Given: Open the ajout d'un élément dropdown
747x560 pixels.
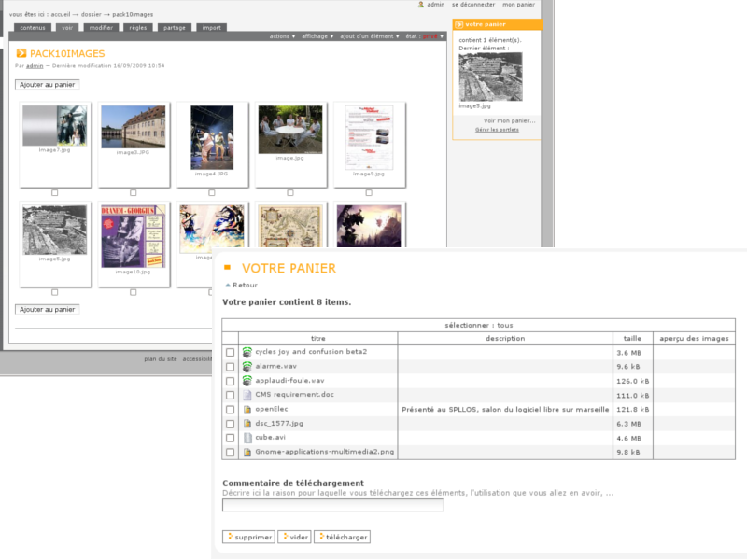Looking at the screenshot, I should click(x=369, y=36).
